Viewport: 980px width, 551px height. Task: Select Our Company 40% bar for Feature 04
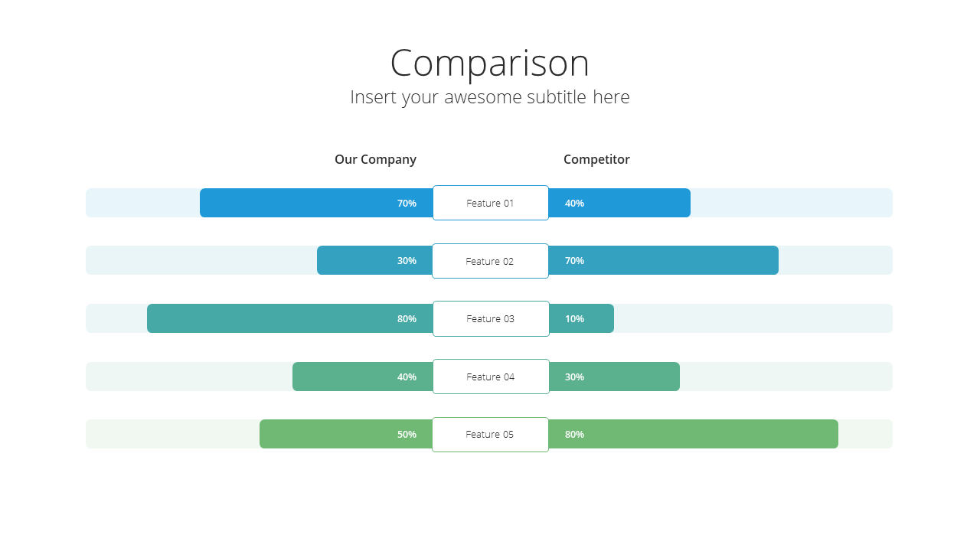click(x=363, y=377)
